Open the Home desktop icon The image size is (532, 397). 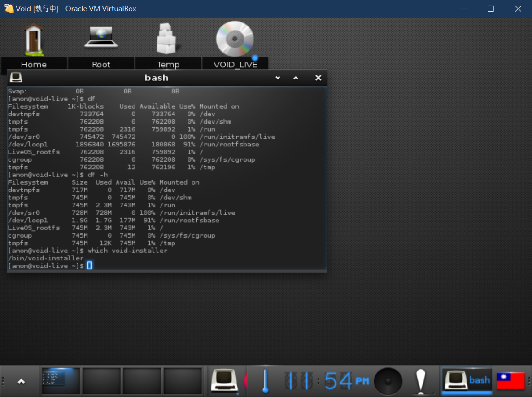tap(34, 40)
